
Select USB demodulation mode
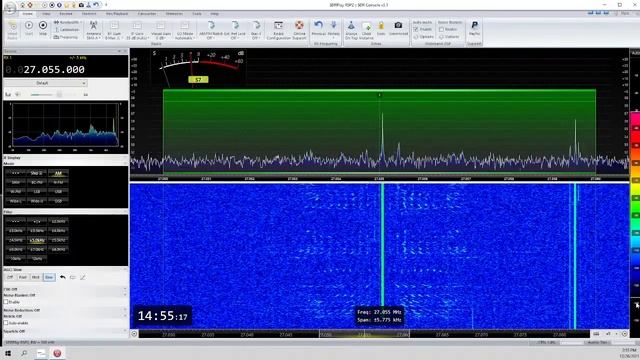coord(58,191)
